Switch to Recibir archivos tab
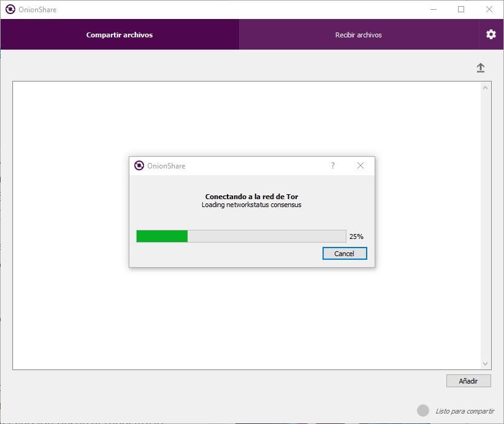 [x=359, y=34]
